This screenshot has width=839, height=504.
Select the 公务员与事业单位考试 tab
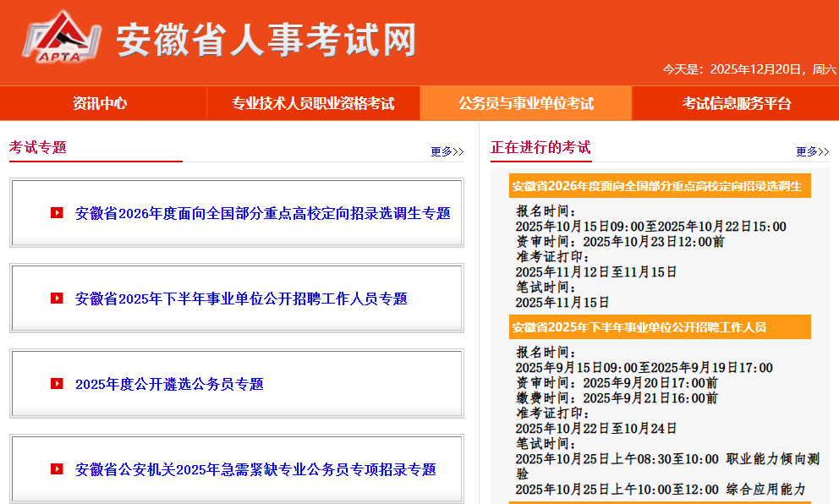[x=524, y=102]
